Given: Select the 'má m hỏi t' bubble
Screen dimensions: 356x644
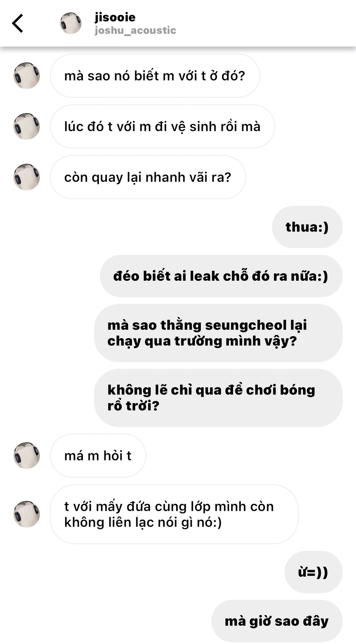Looking at the screenshot, I should 98,455.
